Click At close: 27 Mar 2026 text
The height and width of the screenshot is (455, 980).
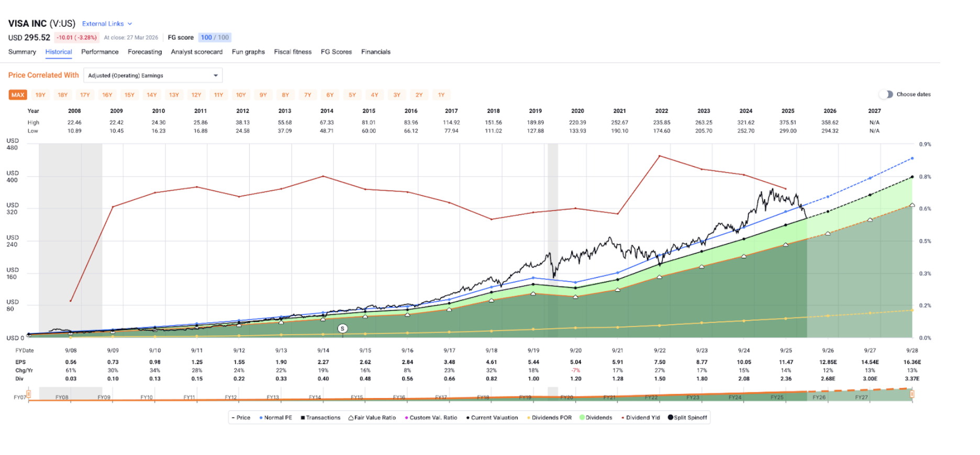(x=131, y=38)
